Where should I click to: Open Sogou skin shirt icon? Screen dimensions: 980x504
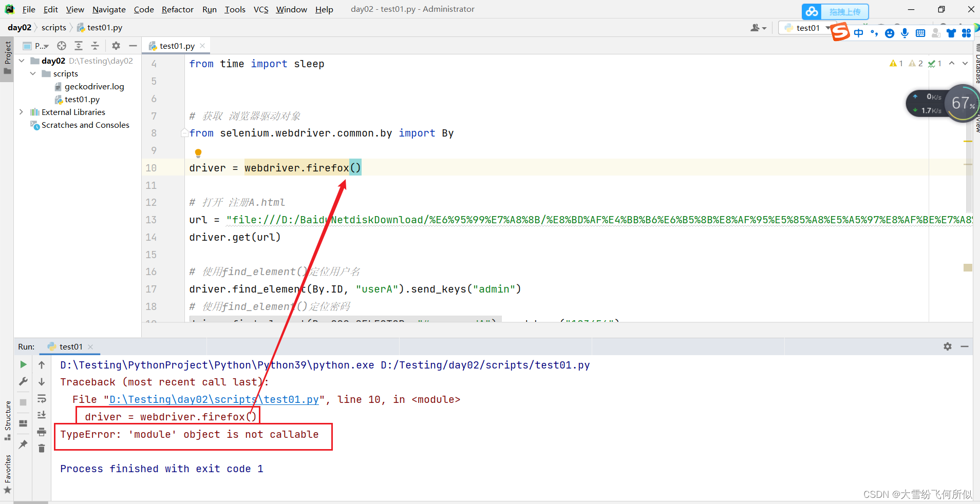click(x=951, y=33)
